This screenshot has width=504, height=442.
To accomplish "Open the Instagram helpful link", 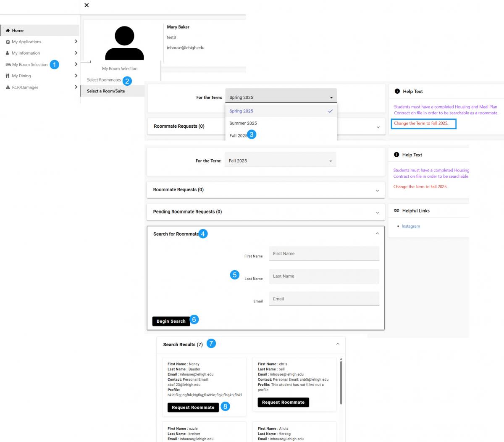I will [410, 226].
